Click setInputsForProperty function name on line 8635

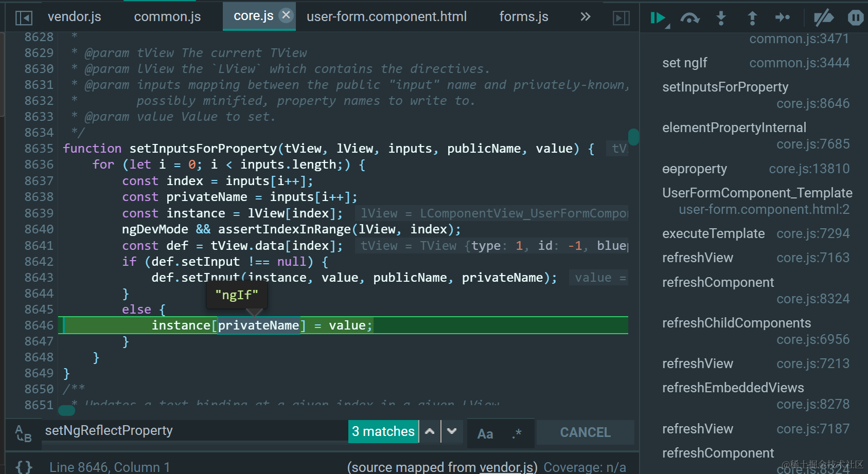[x=203, y=149]
